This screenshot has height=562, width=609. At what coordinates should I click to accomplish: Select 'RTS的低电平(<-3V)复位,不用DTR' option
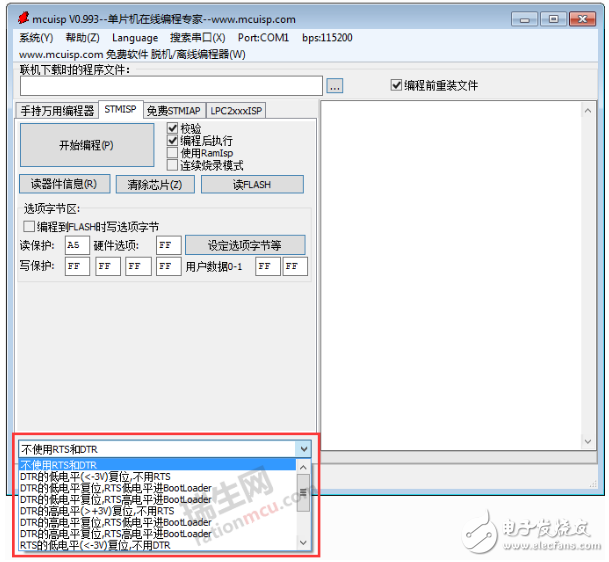point(95,544)
